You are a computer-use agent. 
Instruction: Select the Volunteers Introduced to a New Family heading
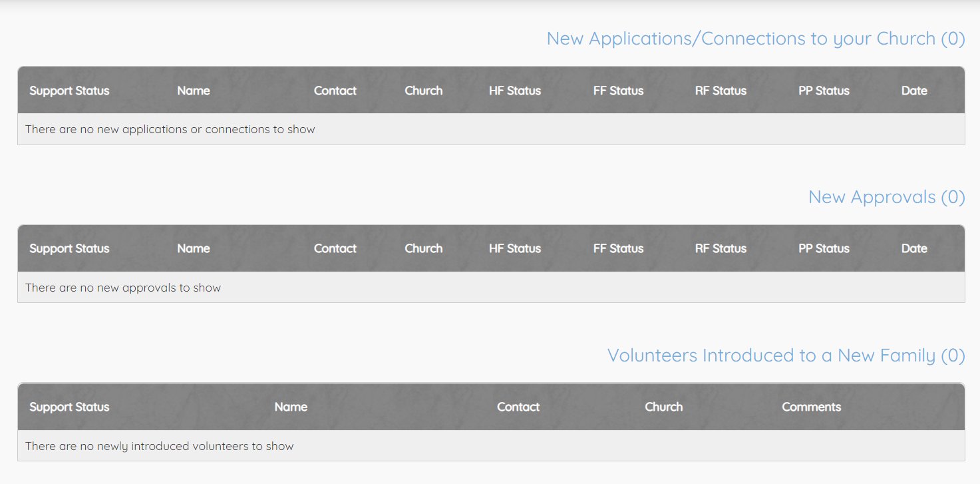tap(786, 356)
